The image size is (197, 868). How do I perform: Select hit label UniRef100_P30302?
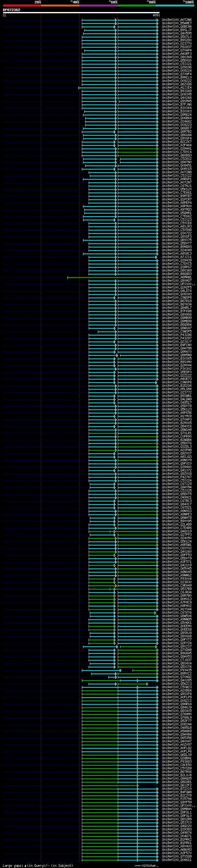[177, 369]
